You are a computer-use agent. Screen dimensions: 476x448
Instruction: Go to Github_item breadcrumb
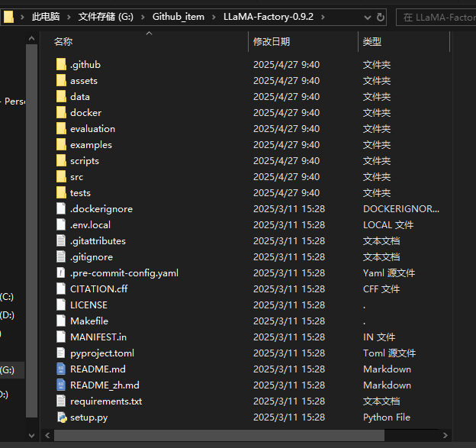point(178,17)
